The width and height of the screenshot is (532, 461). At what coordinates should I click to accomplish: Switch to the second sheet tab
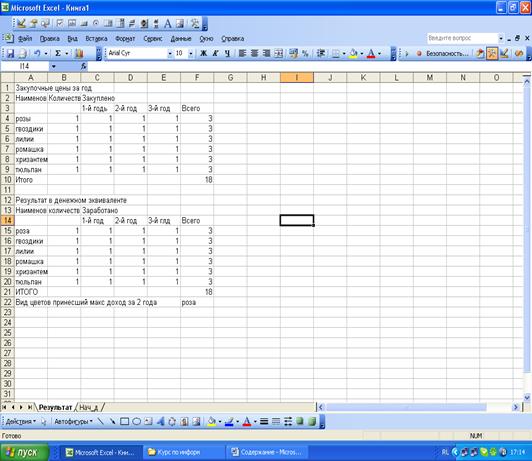[89, 407]
